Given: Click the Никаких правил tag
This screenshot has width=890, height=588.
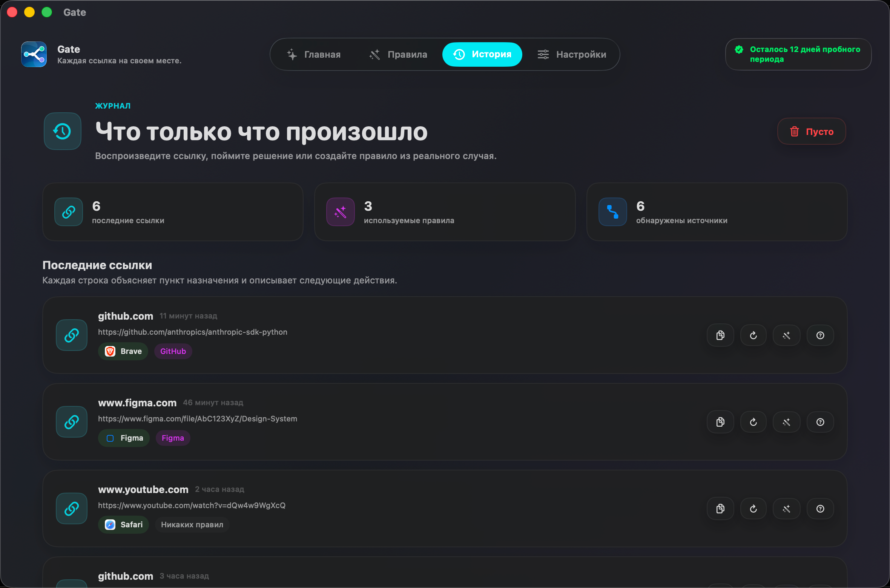Looking at the screenshot, I should pyautogui.click(x=192, y=525).
